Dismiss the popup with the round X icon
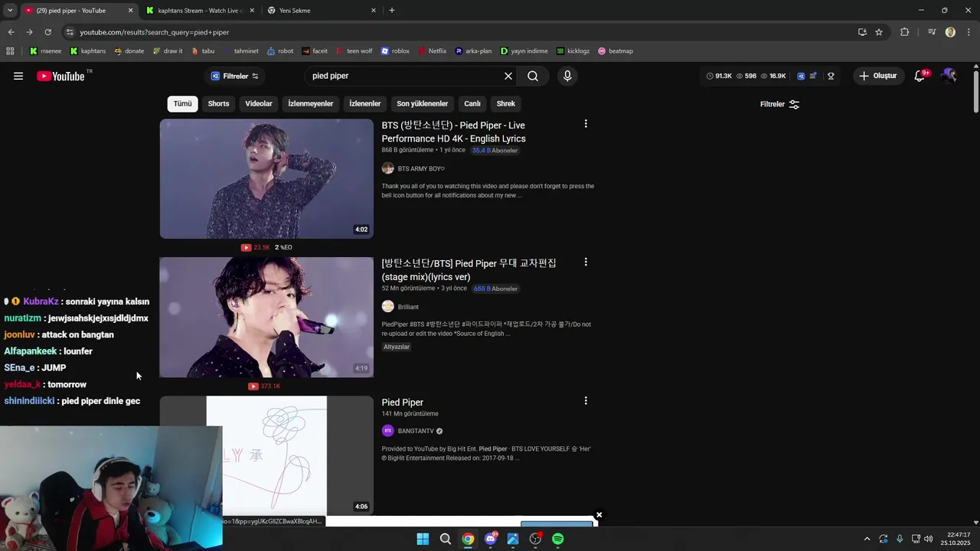 tap(599, 515)
